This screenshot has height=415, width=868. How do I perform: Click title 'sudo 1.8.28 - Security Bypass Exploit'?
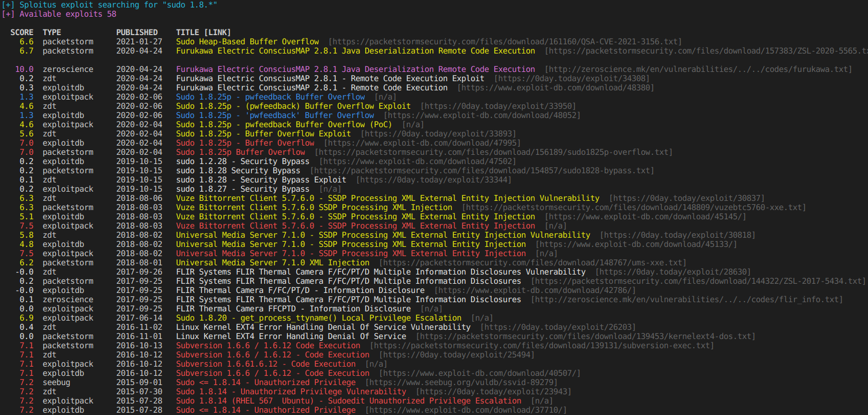[261, 180]
